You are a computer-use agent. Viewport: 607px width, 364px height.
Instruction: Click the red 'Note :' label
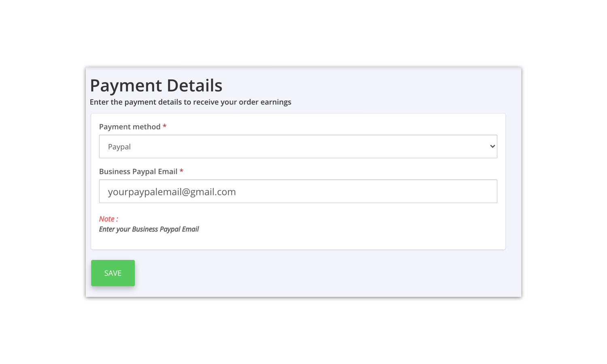click(108, 219)
